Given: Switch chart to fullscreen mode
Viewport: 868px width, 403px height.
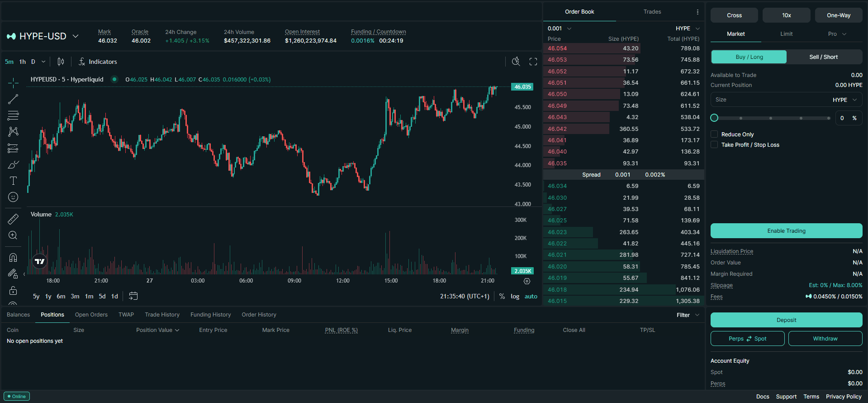Looking at the screenshot, I should click(533, 62).
